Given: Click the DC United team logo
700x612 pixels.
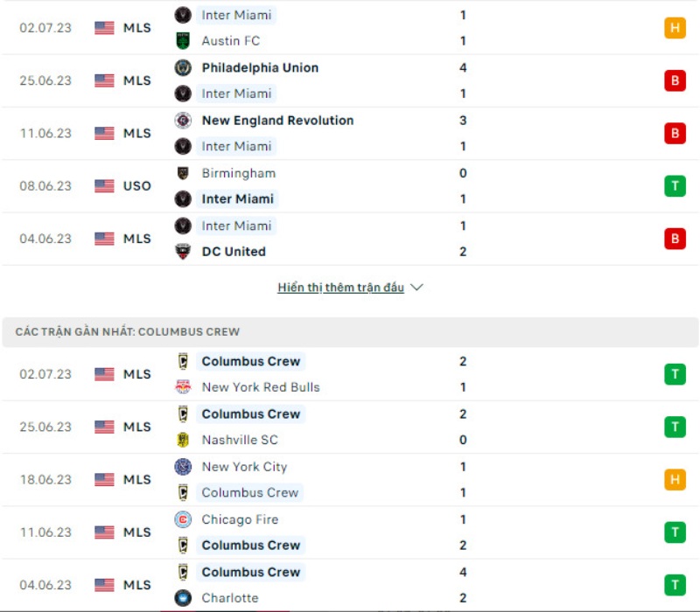Looking at the screenshot, I should pyautogui.click(x=183, y=251).
